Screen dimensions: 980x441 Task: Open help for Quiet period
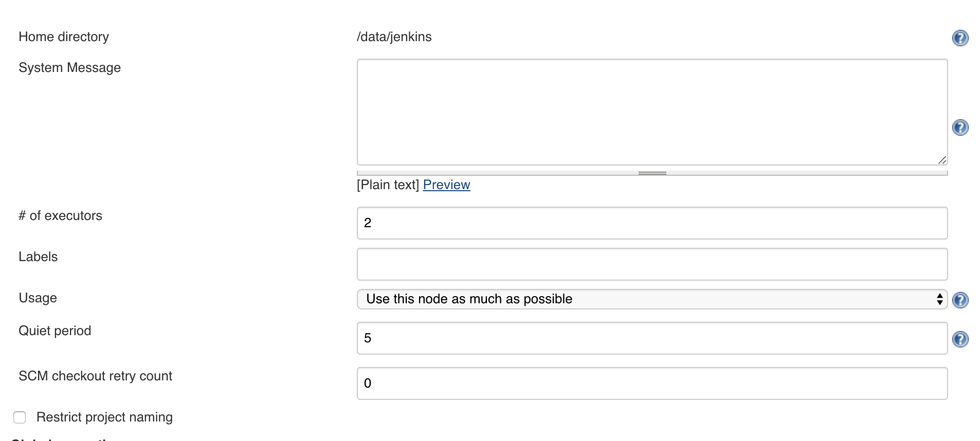[x=960, y=339]
